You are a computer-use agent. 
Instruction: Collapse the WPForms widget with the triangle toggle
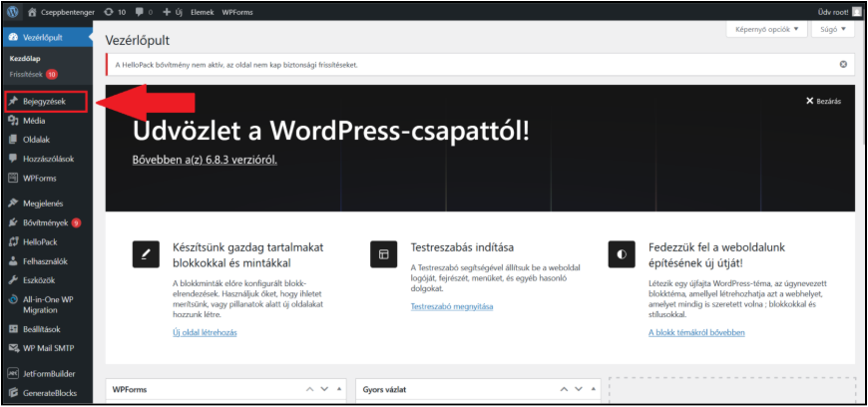tap(340, 389)
